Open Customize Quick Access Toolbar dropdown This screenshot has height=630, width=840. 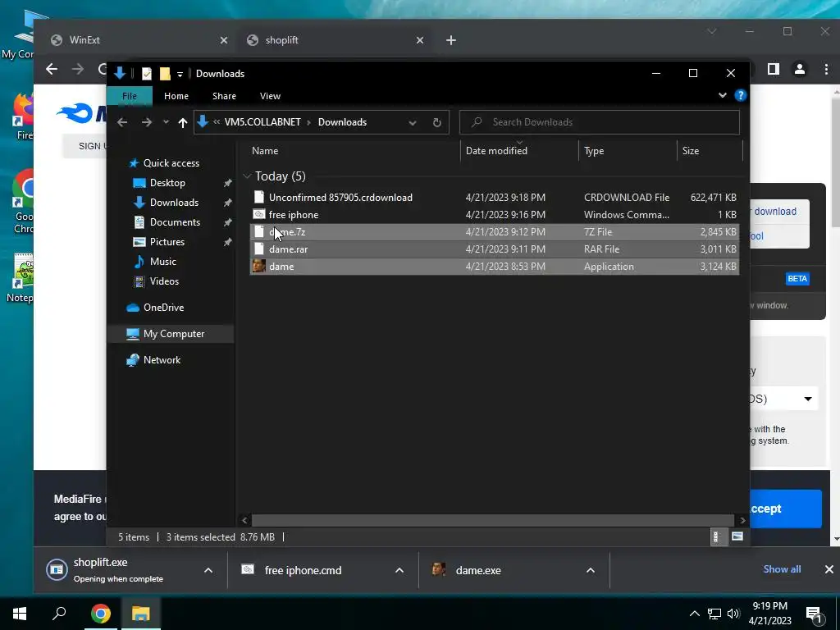click(x=180, y=74)
